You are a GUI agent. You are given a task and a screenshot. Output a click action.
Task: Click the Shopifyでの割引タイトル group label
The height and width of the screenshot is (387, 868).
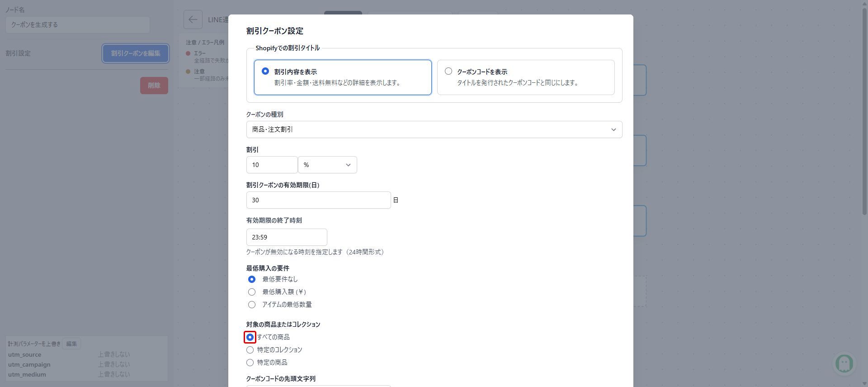tap(288, 48)
